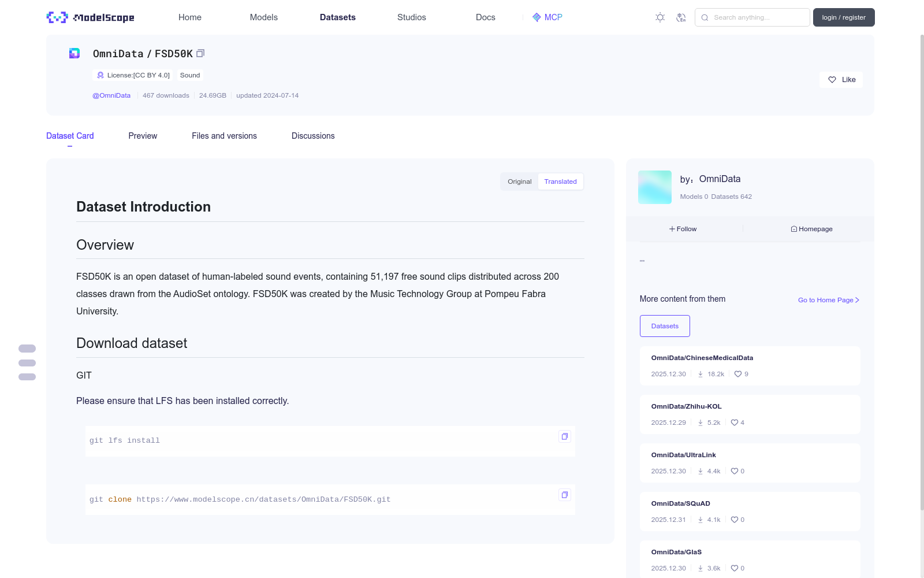Copy the git clone command
The image size is (924, 578).
pyautogui.click(x=564, y=495)
